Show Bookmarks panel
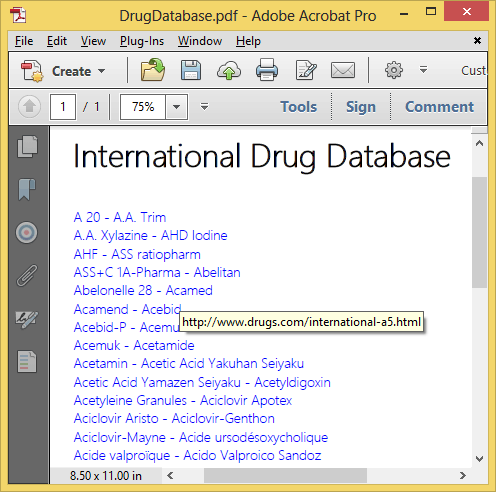The height and width of the screenshot is (492, 496). (x=27, y=189)
